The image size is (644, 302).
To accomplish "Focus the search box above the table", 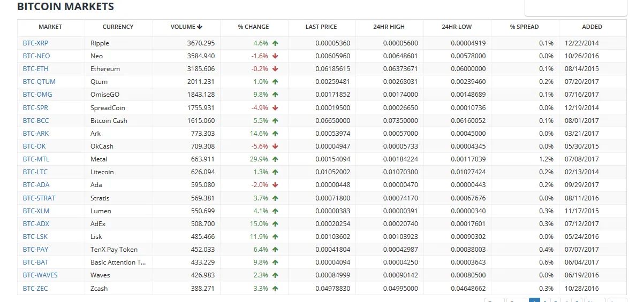I will tap(575, 7).
